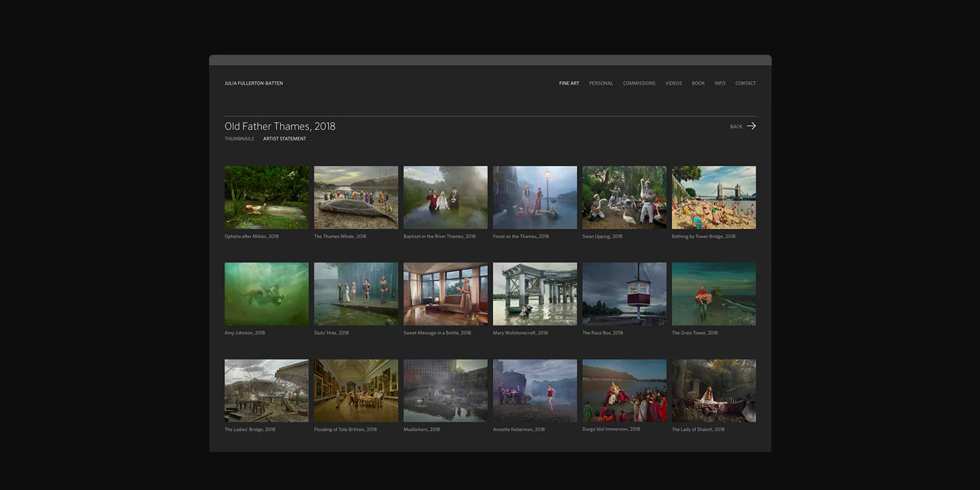Screen dimensions: 980x490
Task: Click the 'Amy Johnson, 2018' caption
Action: [245, 333]
